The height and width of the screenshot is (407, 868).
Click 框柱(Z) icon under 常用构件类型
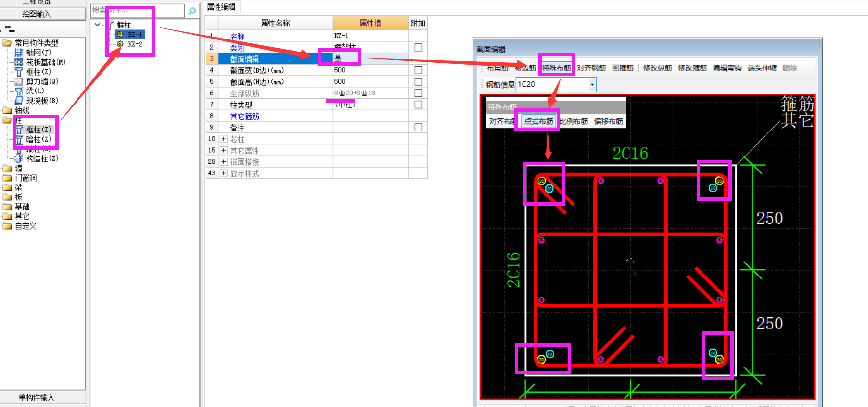click(x=19, y=72)
